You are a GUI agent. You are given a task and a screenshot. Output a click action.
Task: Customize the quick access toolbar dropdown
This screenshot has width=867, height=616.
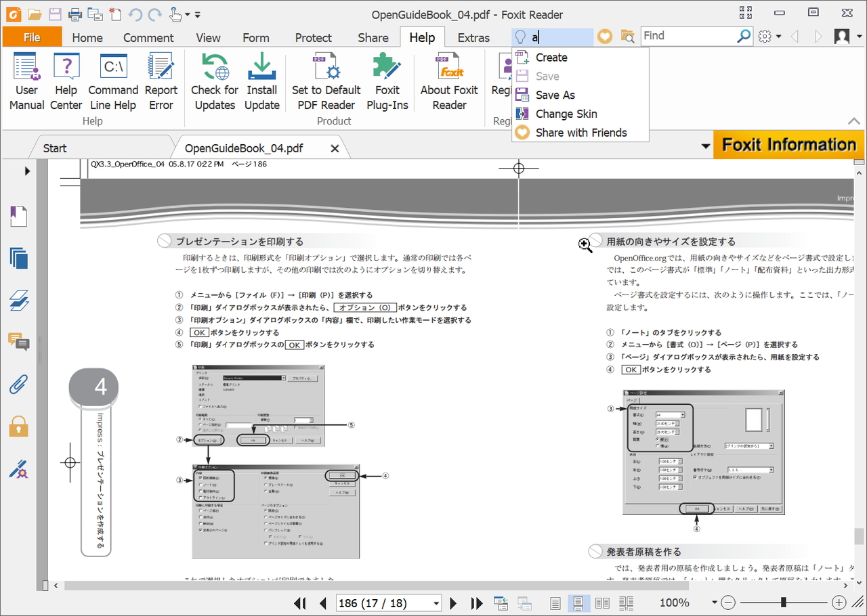[x=197, y=14]
